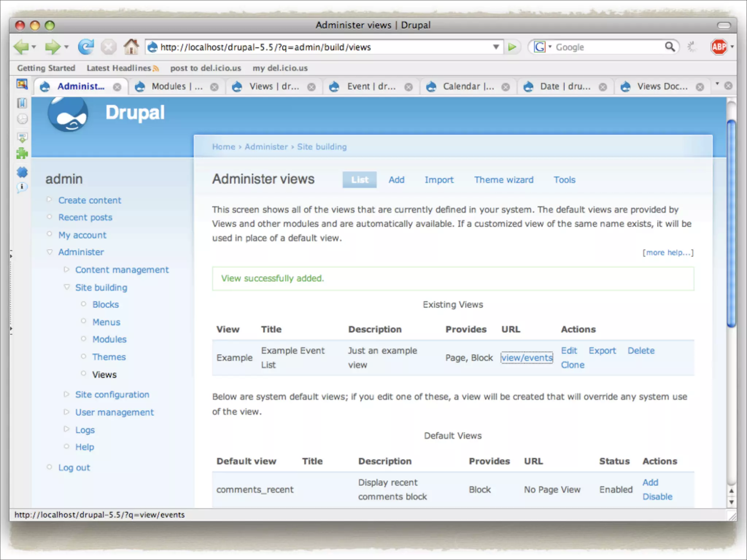Click the scrollbar down arrow
747x560 pixels.
coord(731,502)
